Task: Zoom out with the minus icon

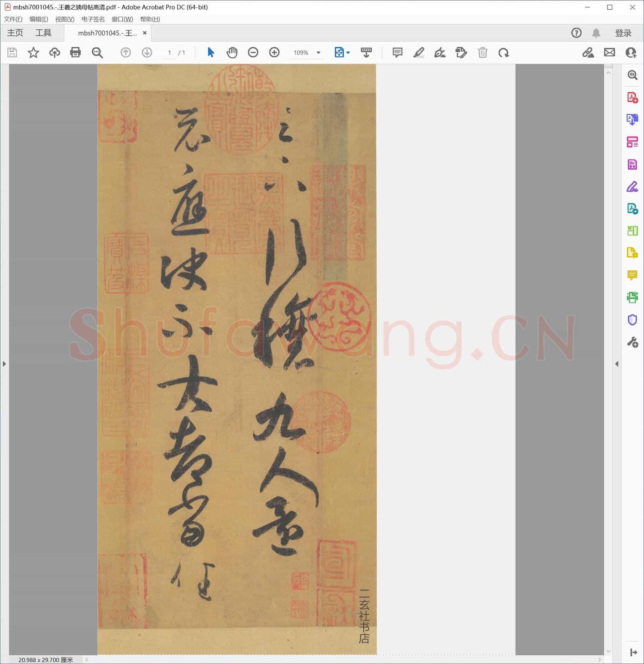Action: pyautogui.click(x=253, y=52)
